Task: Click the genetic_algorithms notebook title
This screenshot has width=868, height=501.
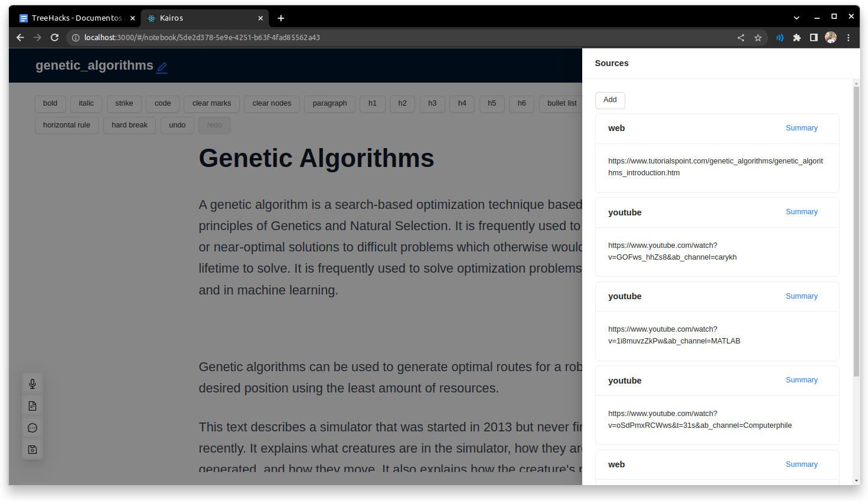Action: (94, 66)
